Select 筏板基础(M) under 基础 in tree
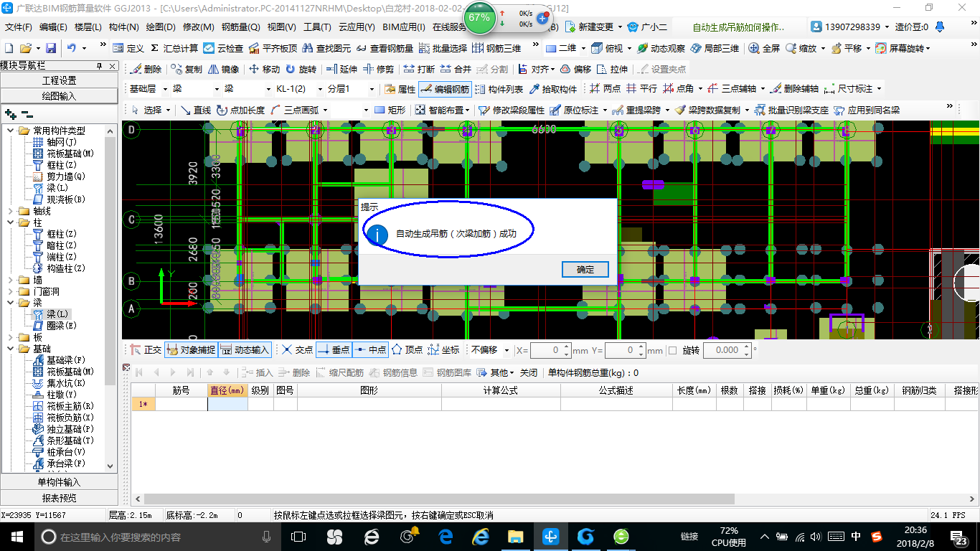The image size is (980, 551). [x=64, y=372]
